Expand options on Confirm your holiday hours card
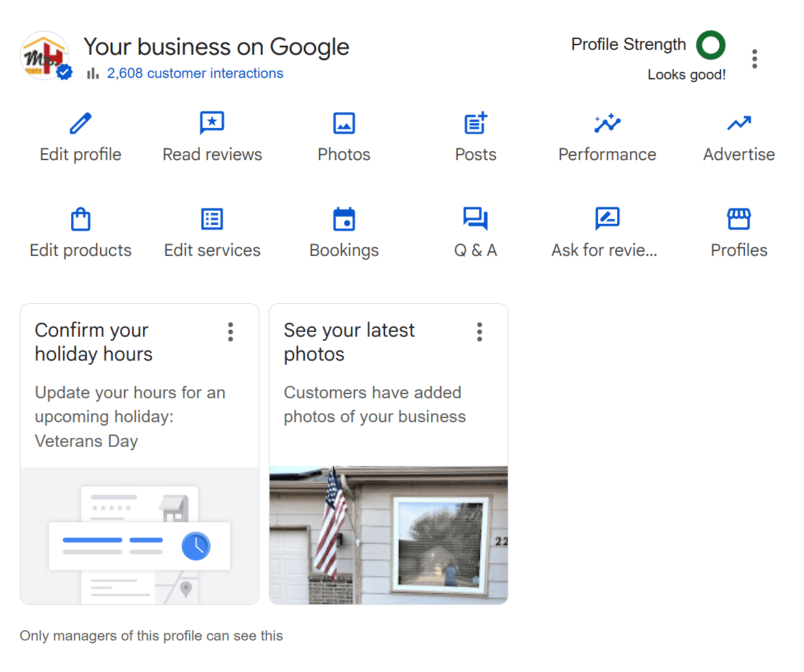Screen dimensions: 804x672 click(x=231, y=332)
